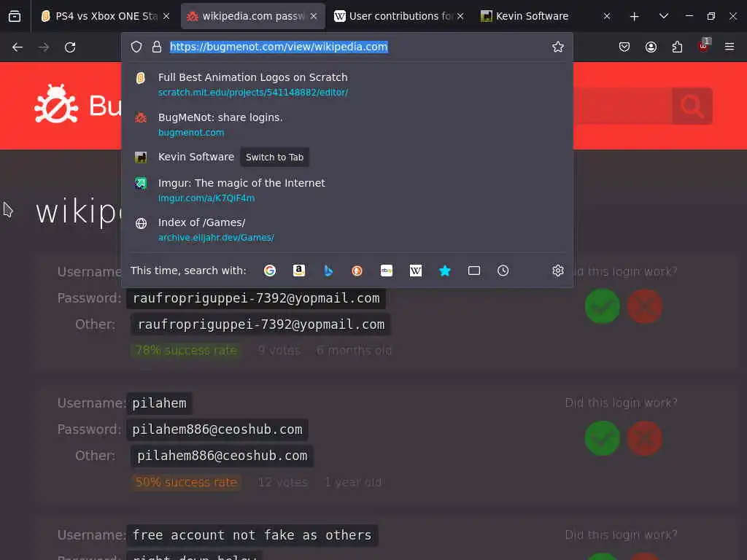Search this time with Wikipedia
The height and width of the screenshot is (560, 747).
(x=415, y=271)
